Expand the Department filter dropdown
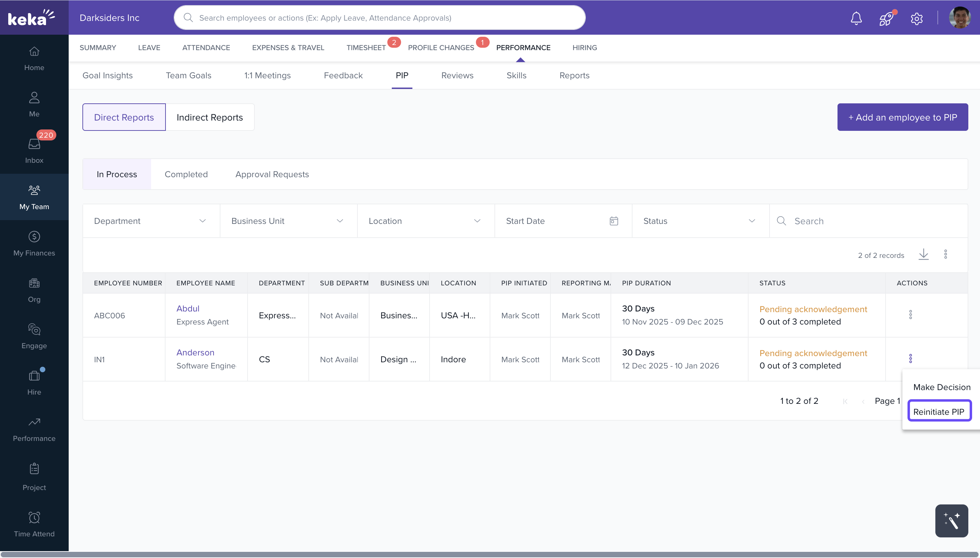This screenshot has width=980, height=558. pos(151,221)
